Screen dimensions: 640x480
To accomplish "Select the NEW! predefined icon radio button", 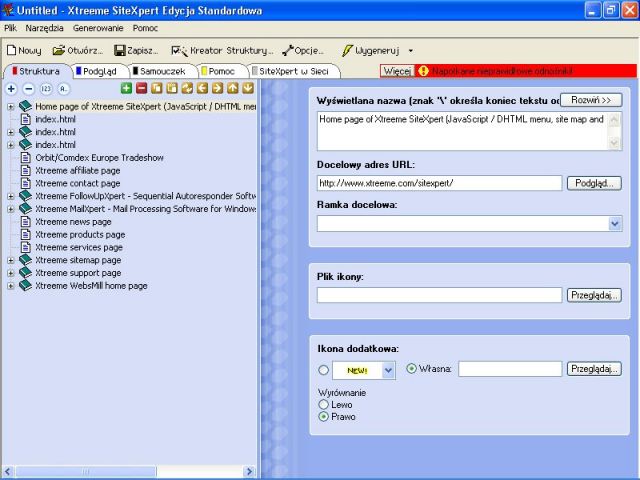I will tap(323, 370).
